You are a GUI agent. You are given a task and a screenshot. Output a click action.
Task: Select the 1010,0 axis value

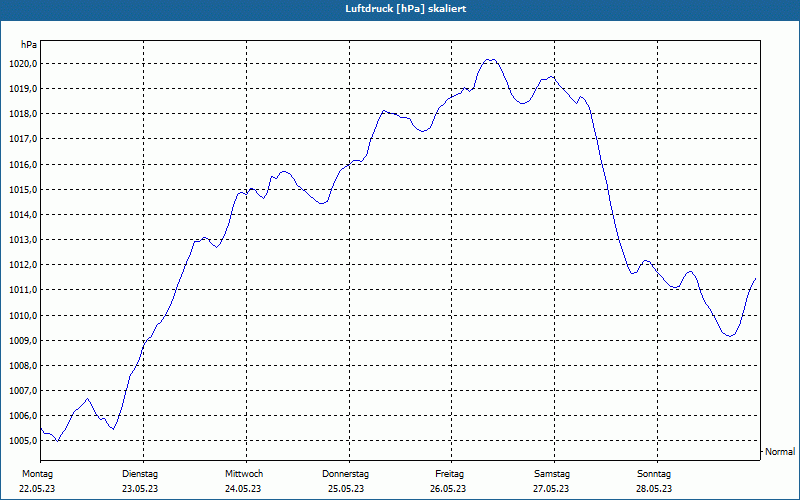point(23,315)
